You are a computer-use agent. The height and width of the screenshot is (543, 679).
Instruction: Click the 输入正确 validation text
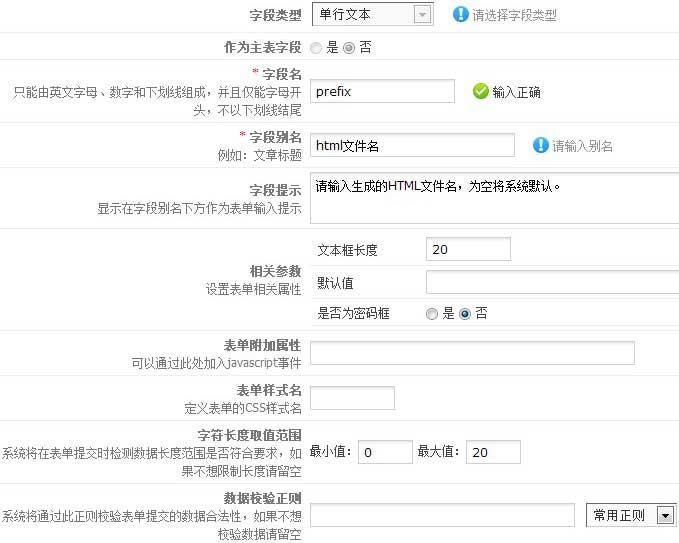tap(516, 92)
